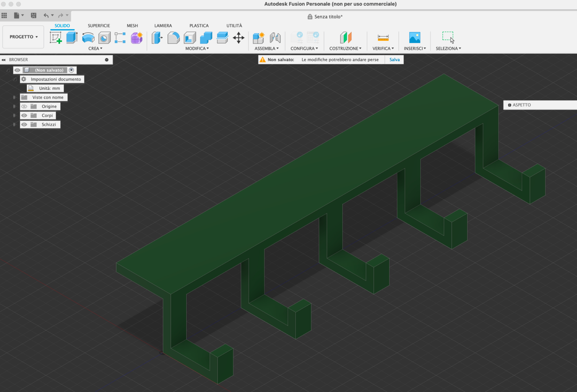Click the Extrude tool icon

tap(72, 38)
